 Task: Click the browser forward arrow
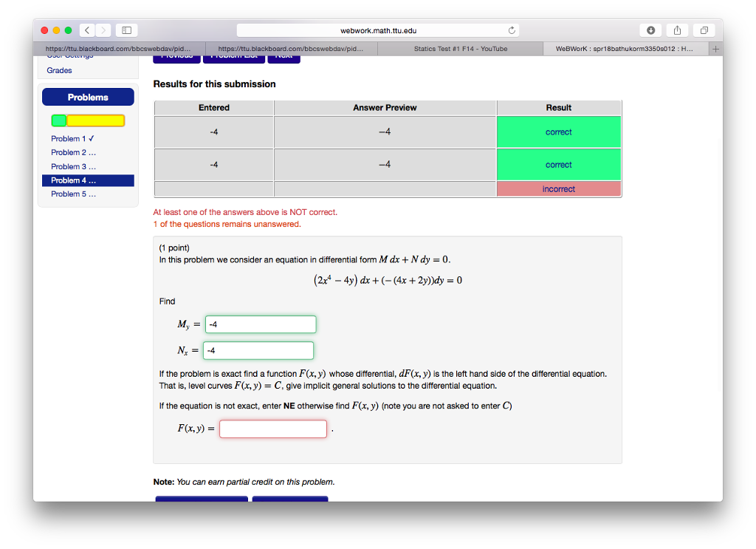pyautogui.click(x=103, y=30)
